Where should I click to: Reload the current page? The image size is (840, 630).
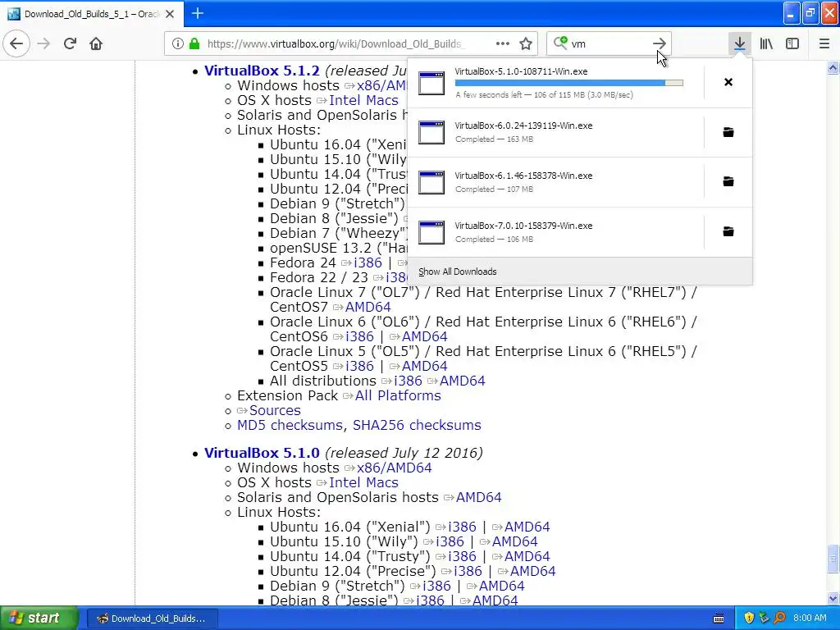click(x=70, y=43)
